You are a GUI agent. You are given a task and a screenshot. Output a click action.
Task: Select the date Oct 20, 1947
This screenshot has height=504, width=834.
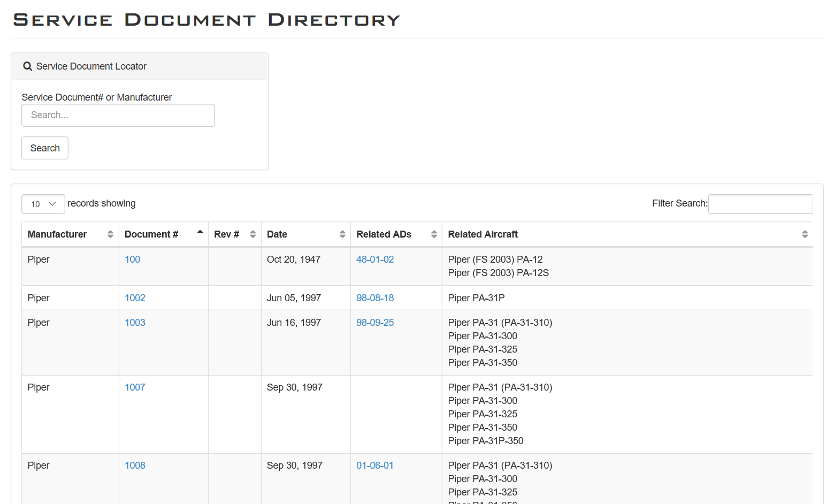pyautogui.click(x=294, y=259)
